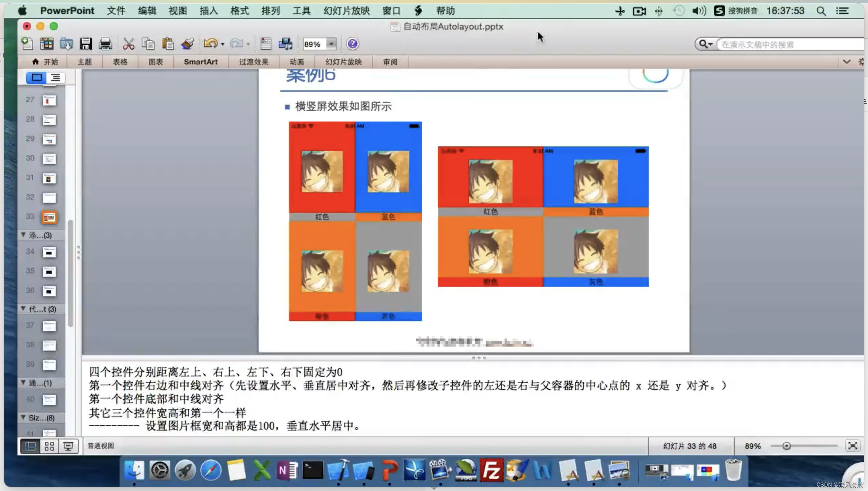
Task: Open 插入 Insert menu
Action: [x=209, y=11]
